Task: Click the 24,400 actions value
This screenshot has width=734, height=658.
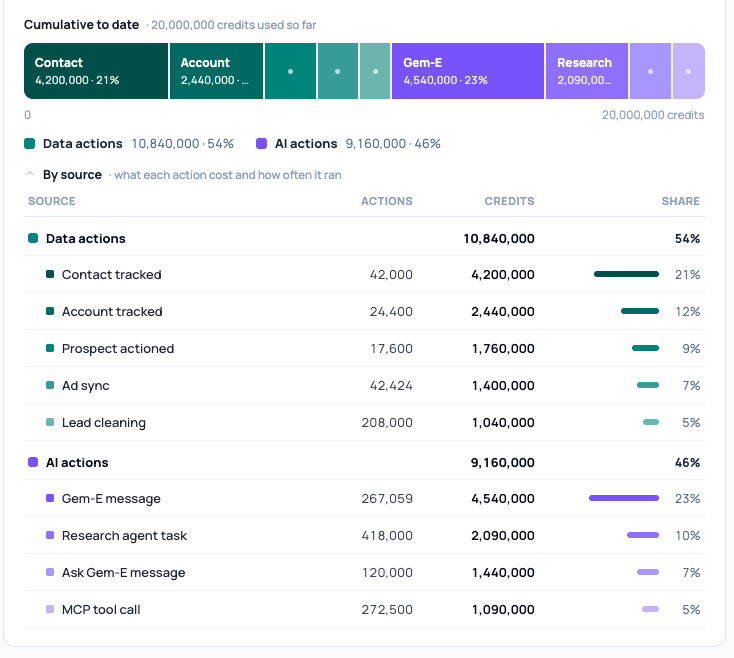Action: tap(391, 311)
